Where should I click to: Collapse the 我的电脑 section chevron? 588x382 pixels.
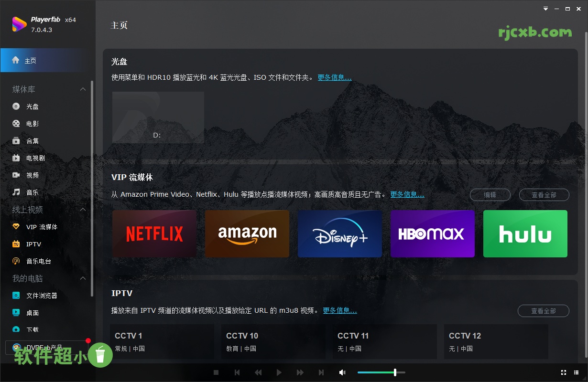83,278
